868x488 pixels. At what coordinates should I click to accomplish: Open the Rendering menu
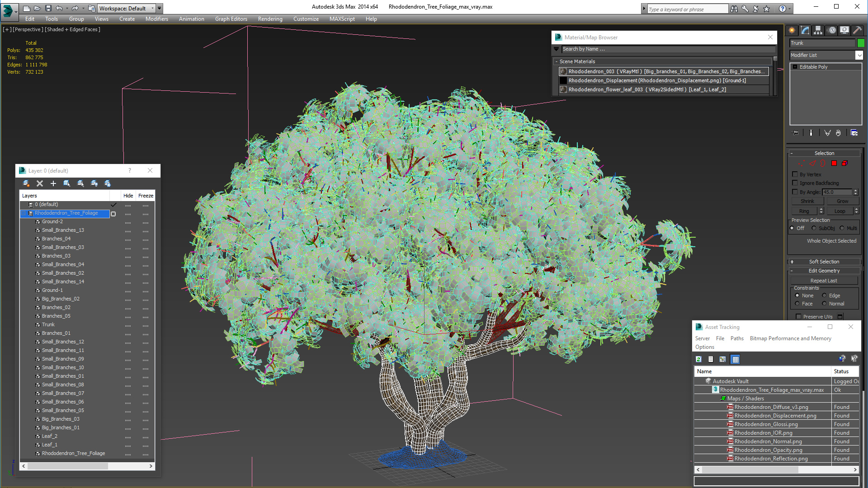click(x=270, y=19)
